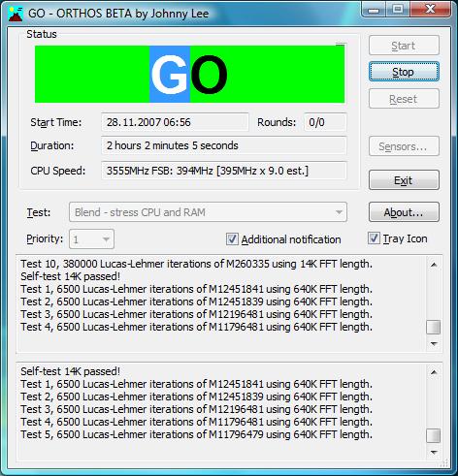Click the Start Time field
The width and height of the screenshot is (458, 476).
(x=175, y=122)
